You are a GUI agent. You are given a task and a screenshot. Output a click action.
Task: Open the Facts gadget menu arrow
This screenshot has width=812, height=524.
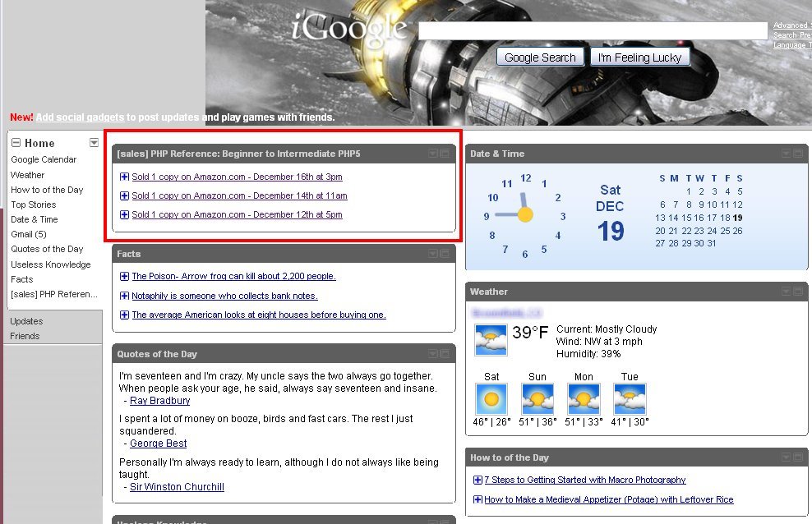coord(433,254)
